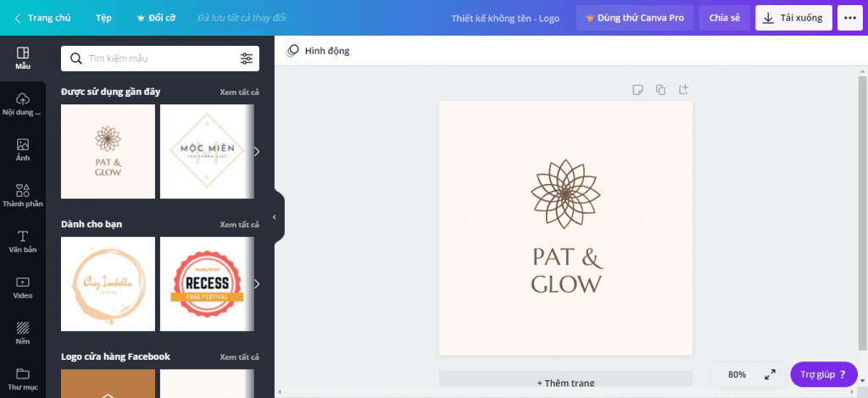The height and width of the screenshot is (398, 868).
Task: Open the Video sidebar panel
Action: 23,287
